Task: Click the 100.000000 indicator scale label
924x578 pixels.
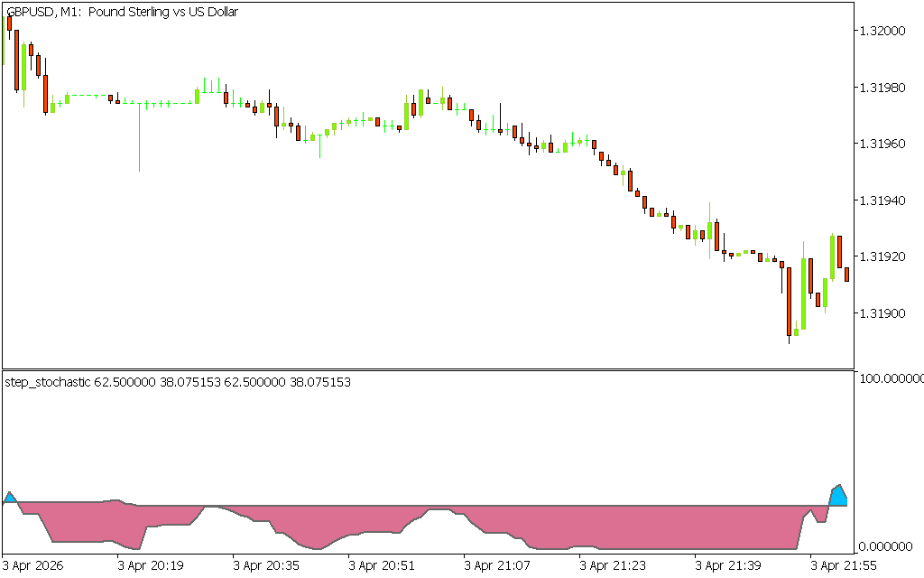Action: 890,378
